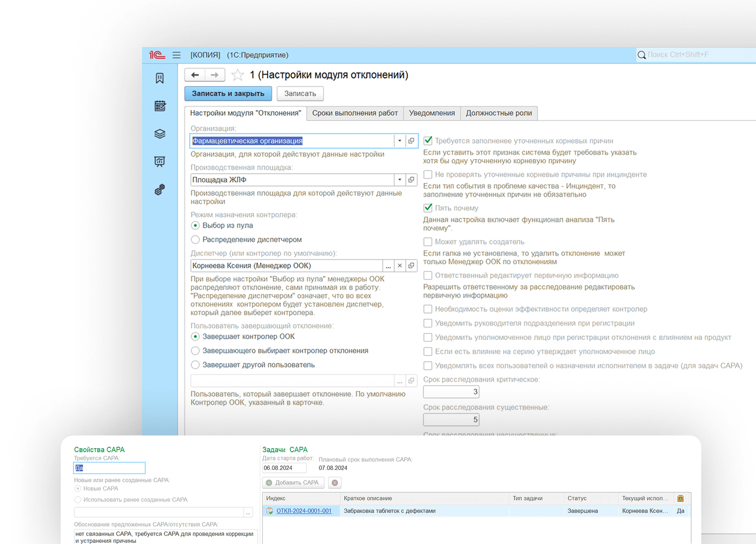Click the Статус column header
This screenshot has height=544, width=756.
(591, 499)
